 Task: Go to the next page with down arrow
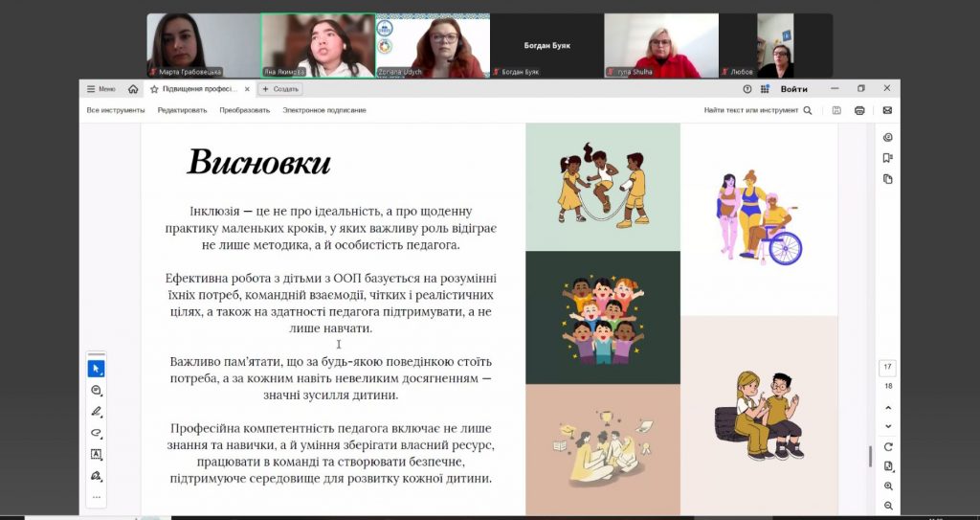click(x=888, y=426)
